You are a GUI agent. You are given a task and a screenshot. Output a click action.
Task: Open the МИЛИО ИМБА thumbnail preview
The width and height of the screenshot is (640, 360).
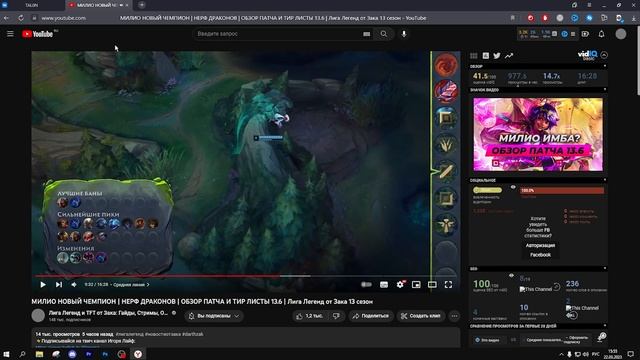(x=538, y=134)
